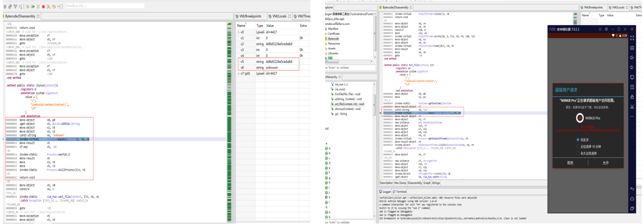Screen dimensions: 644x224
Task: Click Nox Android home icon
Action: click(x=632, y=198)
